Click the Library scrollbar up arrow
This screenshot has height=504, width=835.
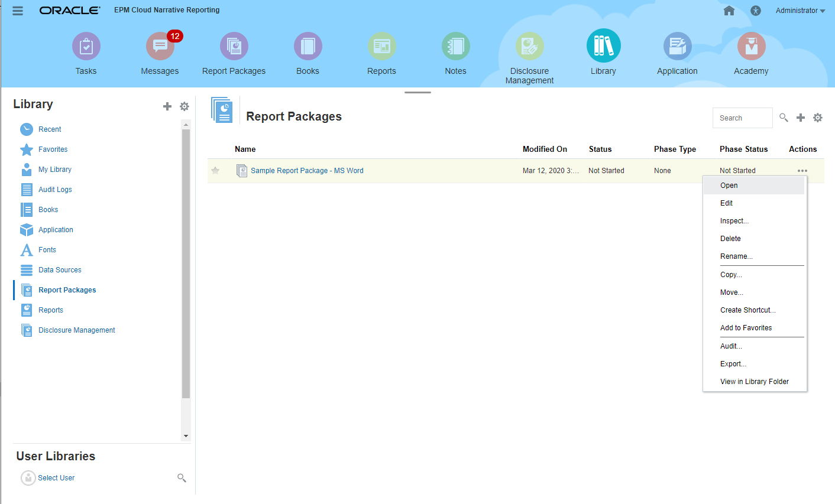pyautogui.click(x=186, y=125)
